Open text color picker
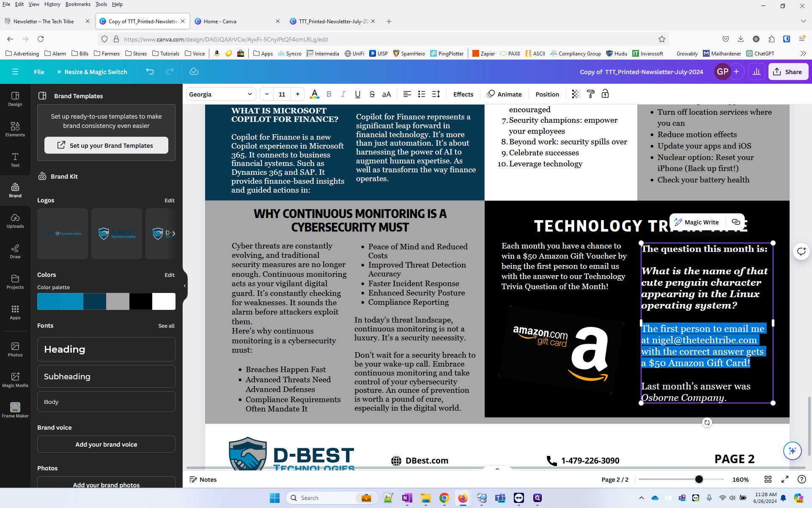Screen dimensions: 812x508 point(314,94)
